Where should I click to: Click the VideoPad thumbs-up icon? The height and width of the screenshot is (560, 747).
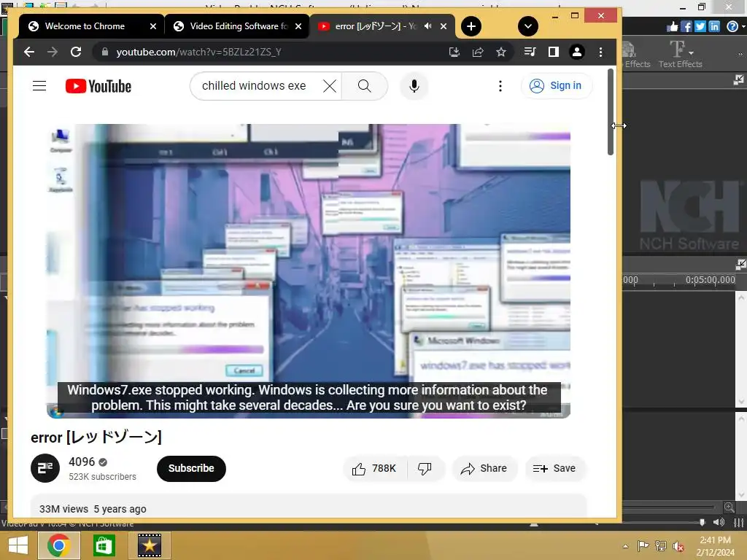coord(672,27)
